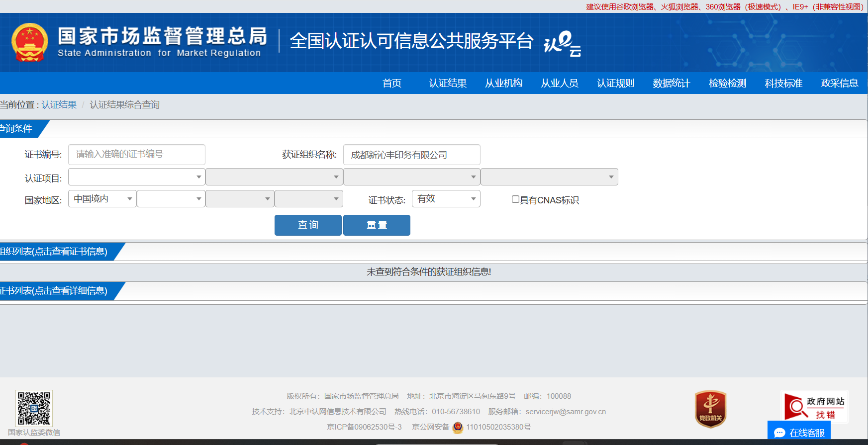
Task: Expand the 认证项目 first dropdown
Action: coord(136,177)
